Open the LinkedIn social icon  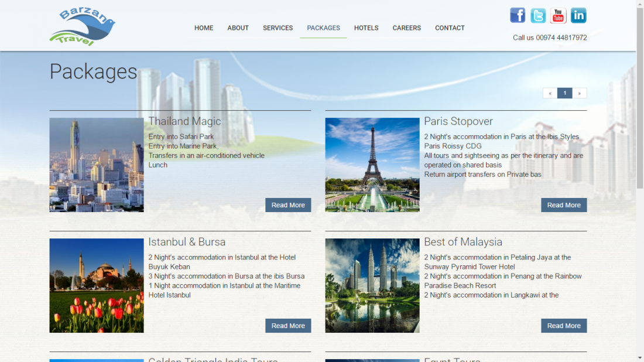[x=578, y=15]
